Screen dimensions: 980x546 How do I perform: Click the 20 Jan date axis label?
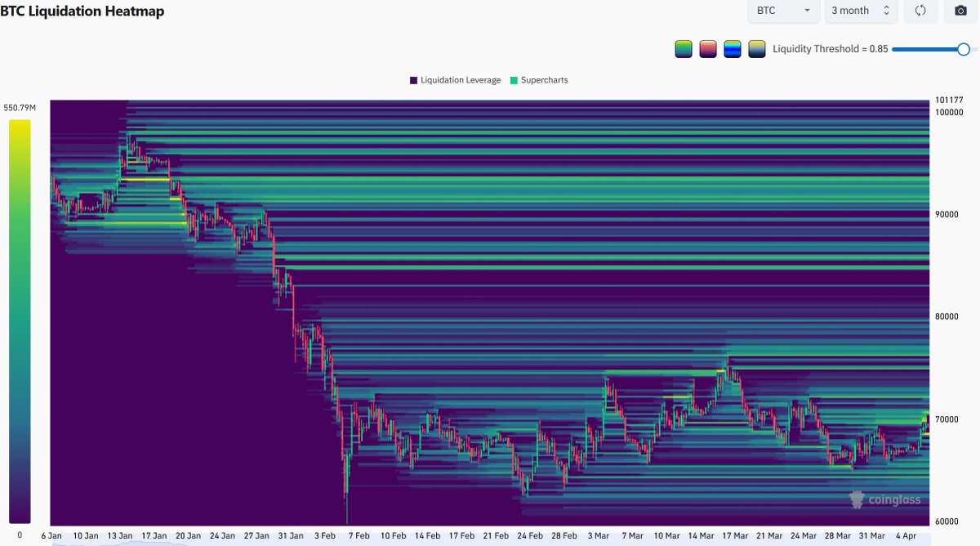coord(188,536)
